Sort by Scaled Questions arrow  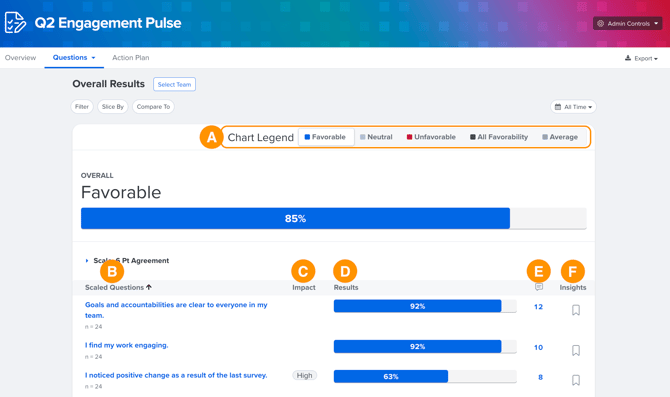(149, 287)
